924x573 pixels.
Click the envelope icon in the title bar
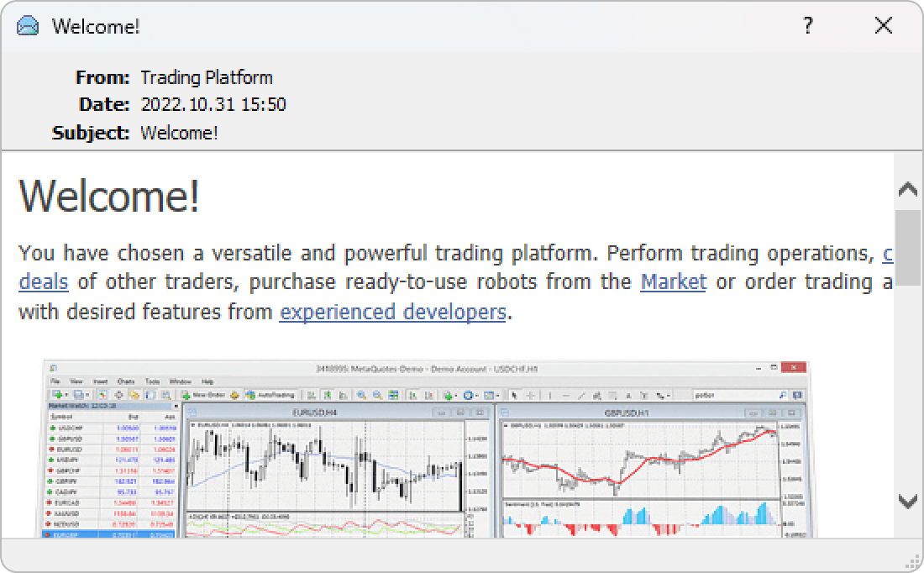tap(28, 26)
